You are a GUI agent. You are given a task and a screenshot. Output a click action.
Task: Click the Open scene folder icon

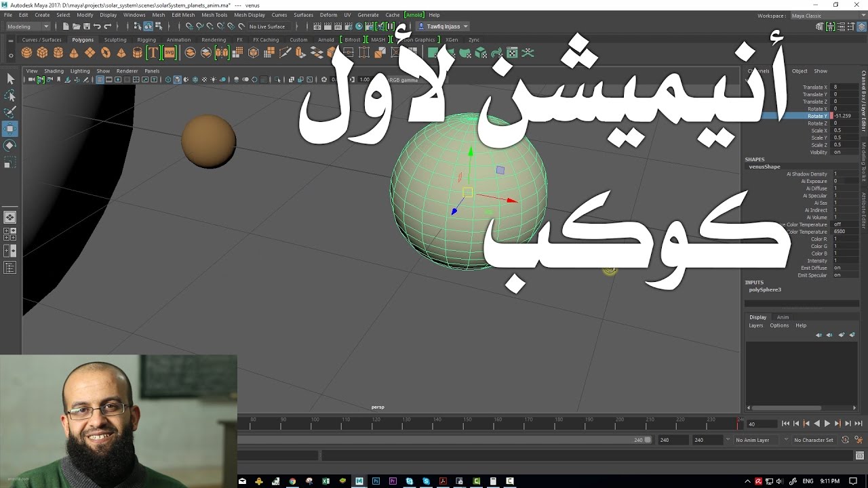click(x=76, y=26)
